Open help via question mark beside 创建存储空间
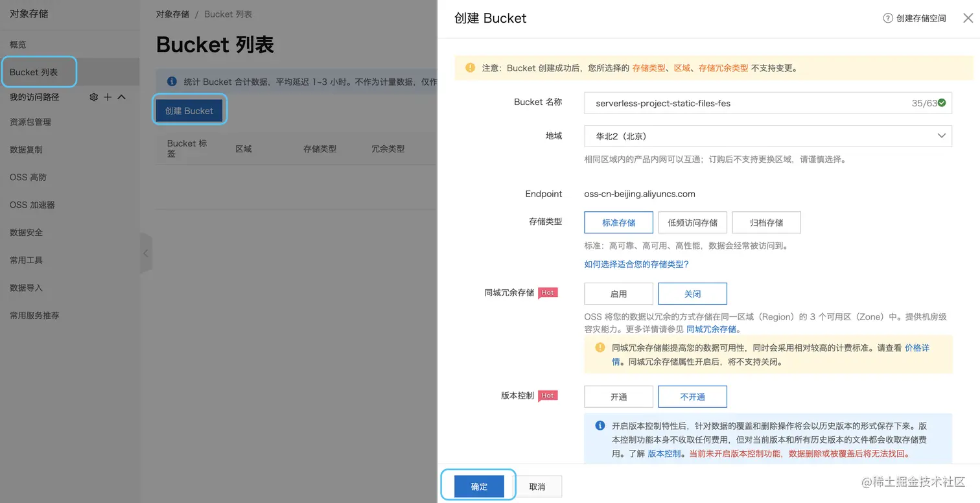This screenshot has width=980, height=503. click(x=887, y=19)
